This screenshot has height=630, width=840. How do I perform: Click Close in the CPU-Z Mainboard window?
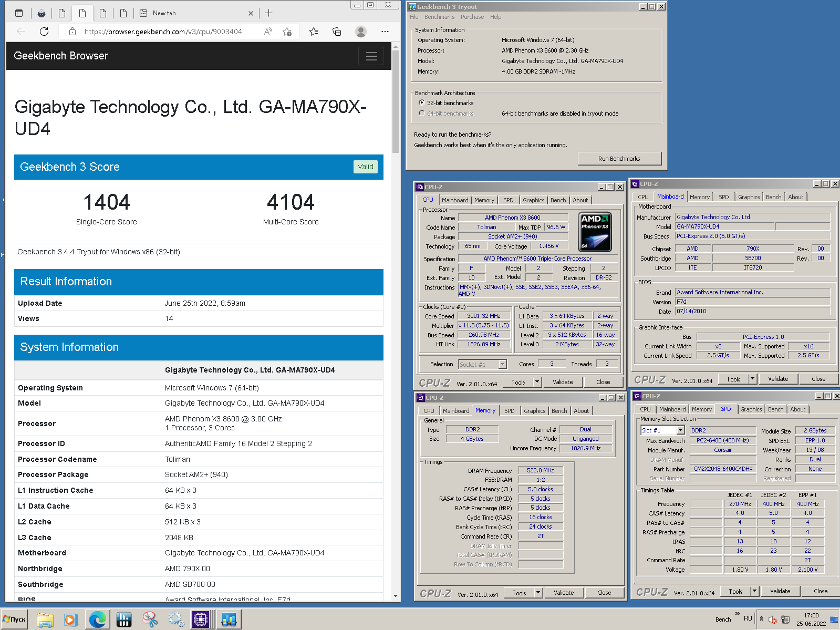pyautogui.click(x=818, y=379)
